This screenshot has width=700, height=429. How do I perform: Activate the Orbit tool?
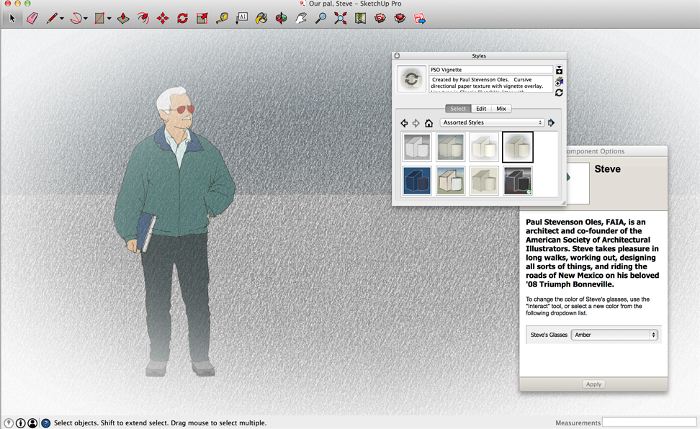[281, 18]
